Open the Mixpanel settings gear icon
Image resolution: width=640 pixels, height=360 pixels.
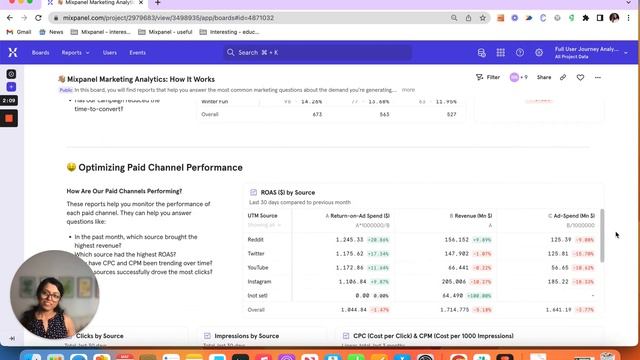coord(539,53)
